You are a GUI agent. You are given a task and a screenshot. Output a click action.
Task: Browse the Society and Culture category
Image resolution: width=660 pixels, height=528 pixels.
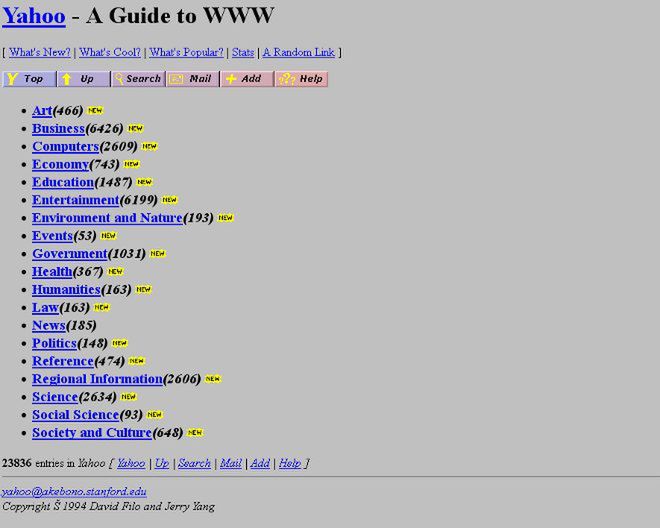(92, 433)
